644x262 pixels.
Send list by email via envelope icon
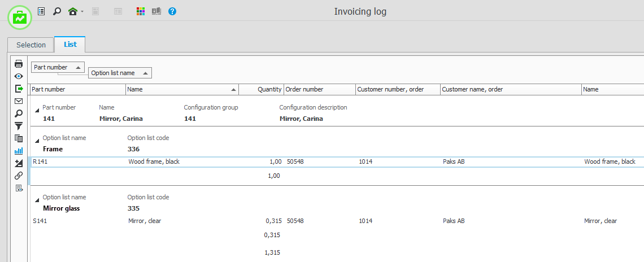coord(19,101)
